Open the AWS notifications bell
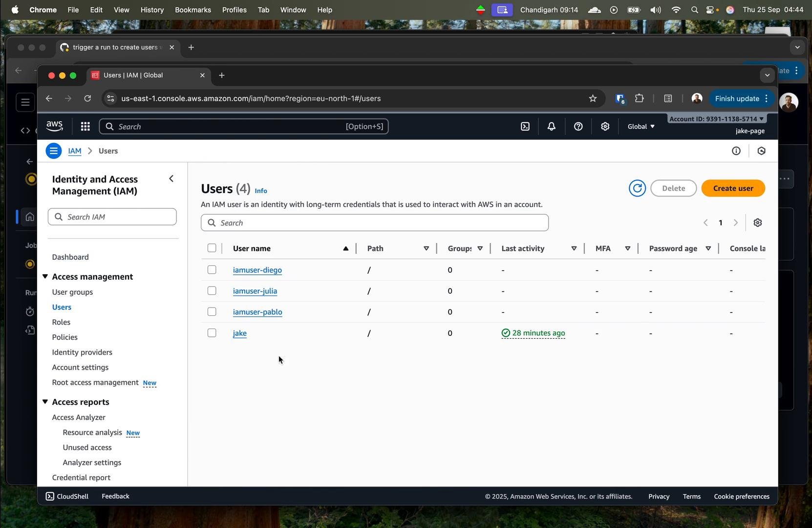This screenshot has width=812, height=528. click(552, 127)
